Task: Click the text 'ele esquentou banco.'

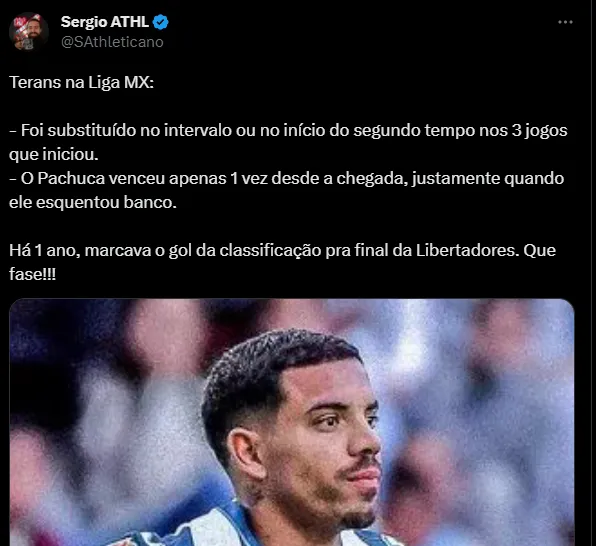Action: coord(93,202)
